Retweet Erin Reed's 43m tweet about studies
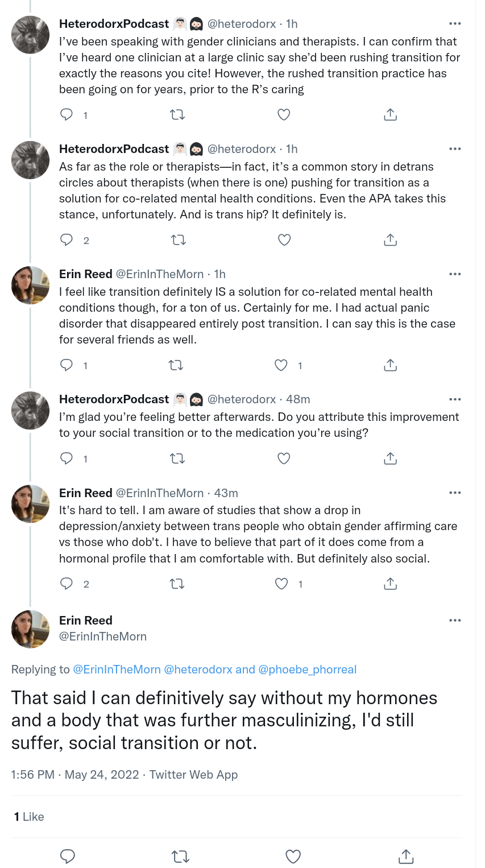The width and height of the screenshot is (485, 868). (177, 584)
